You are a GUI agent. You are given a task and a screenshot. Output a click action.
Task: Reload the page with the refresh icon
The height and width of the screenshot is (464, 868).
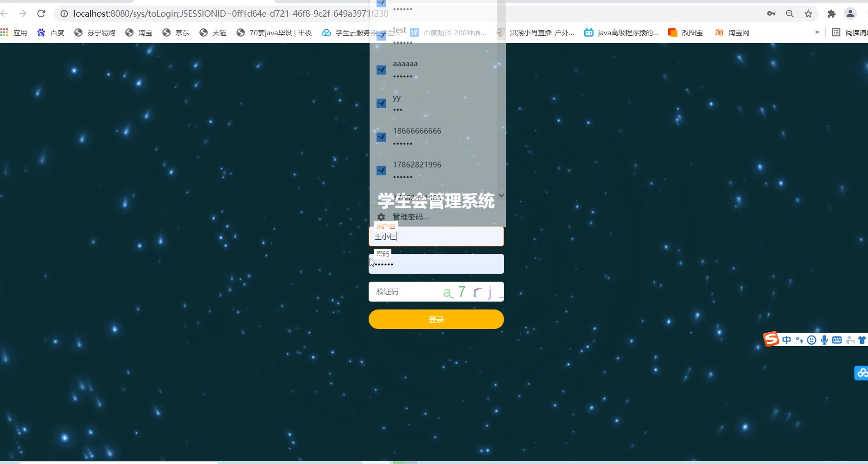coord(41,13)
